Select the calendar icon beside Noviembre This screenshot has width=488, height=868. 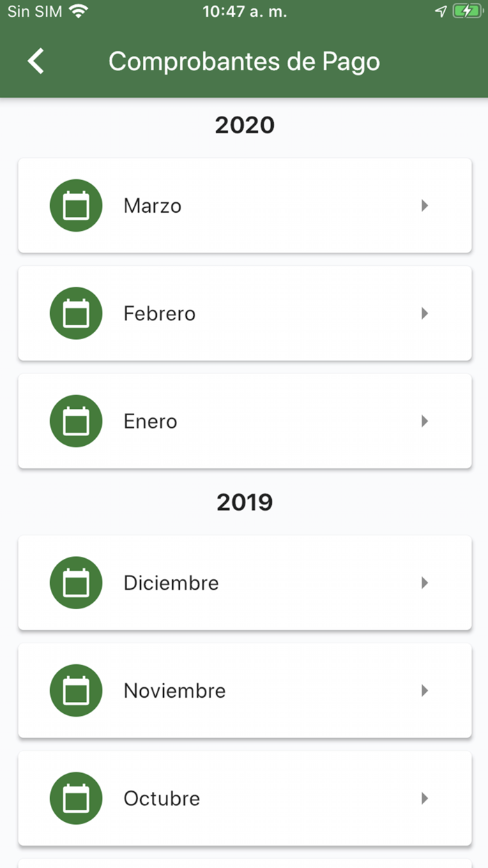75,690
